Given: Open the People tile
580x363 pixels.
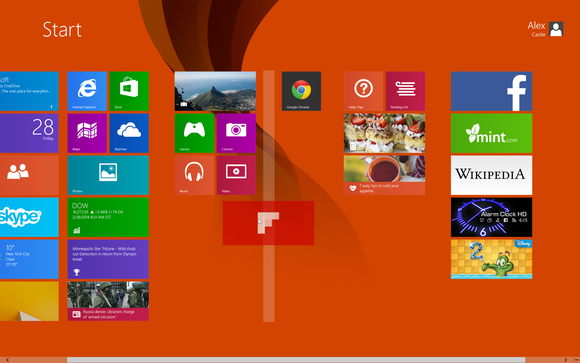Looking at the screenshot, I should [29, 175].
